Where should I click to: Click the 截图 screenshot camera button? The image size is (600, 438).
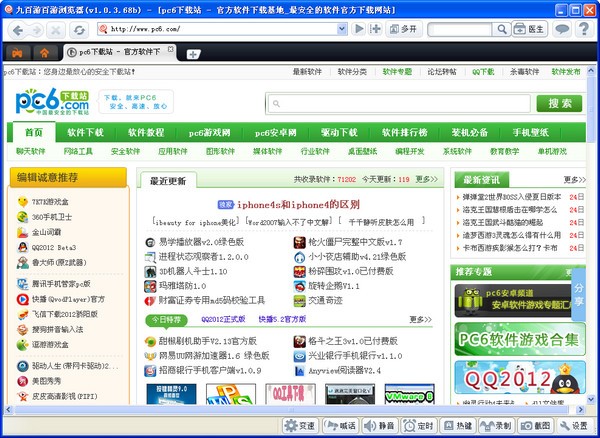(535, 425)
